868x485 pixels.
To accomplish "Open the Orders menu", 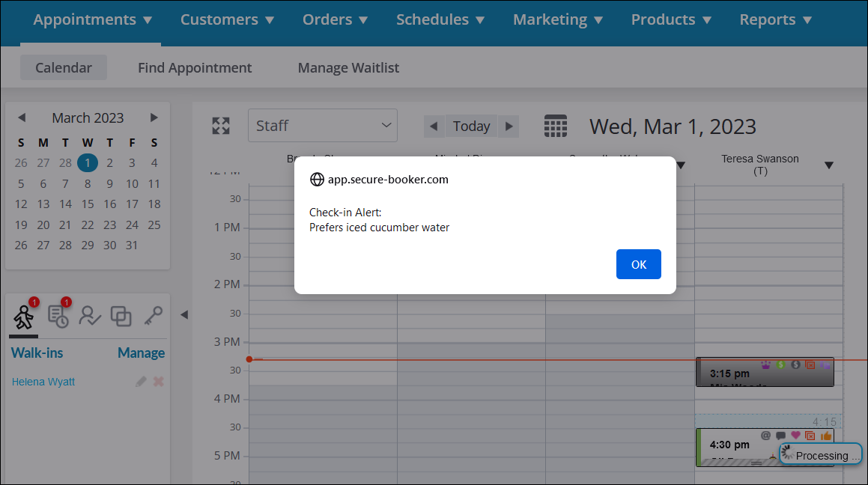I will coord(335,20).
